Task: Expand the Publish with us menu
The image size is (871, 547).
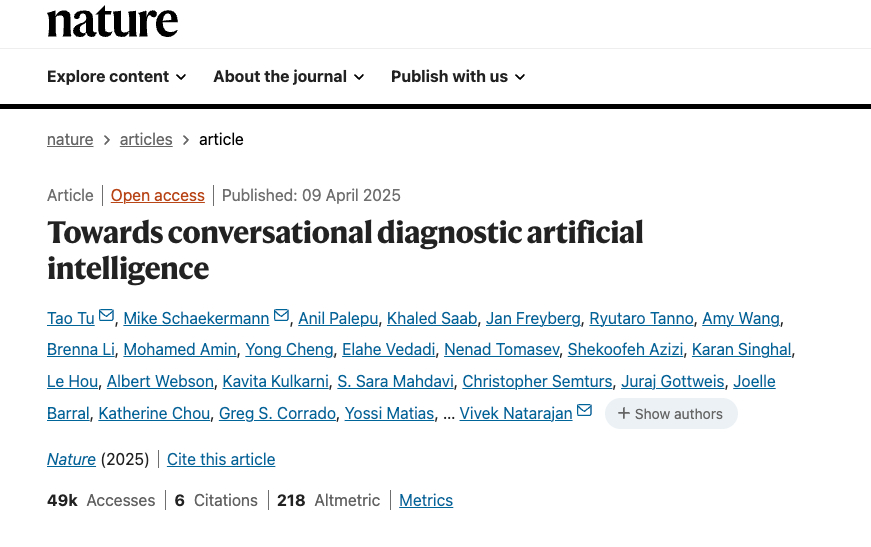Action: coord(458,76)
